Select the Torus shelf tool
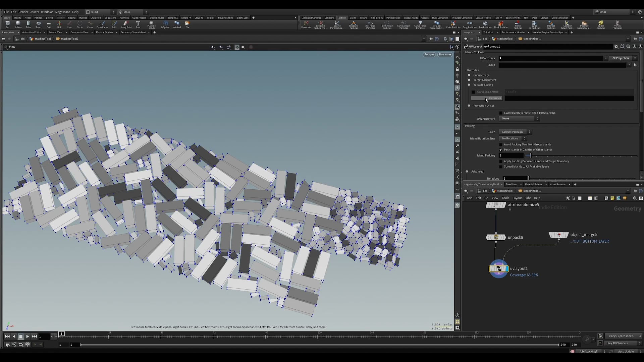Image resolution: width=644 pixels, height=362 pixels. pos(38,24)
